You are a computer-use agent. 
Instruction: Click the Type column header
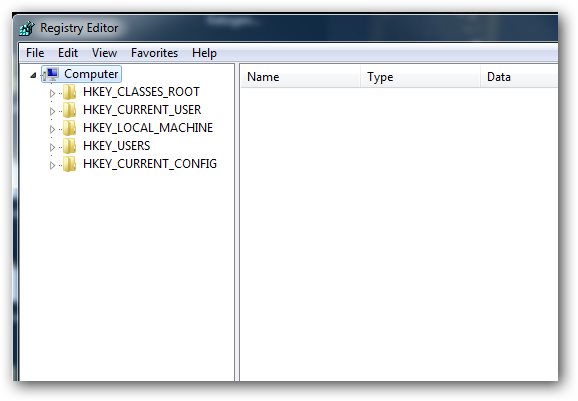[421, 77]
